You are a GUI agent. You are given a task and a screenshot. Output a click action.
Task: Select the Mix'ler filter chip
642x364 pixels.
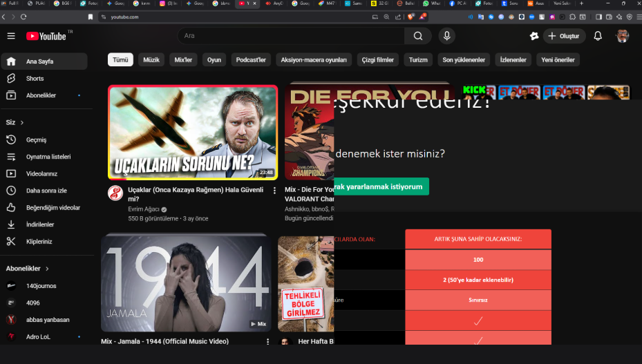coord(183,60)
